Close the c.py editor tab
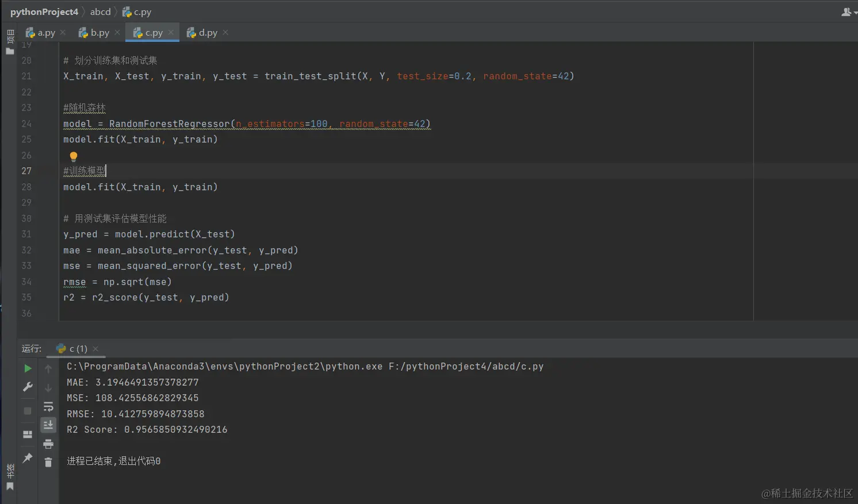Viewport: 858px width, 504px height. [171, 32]
